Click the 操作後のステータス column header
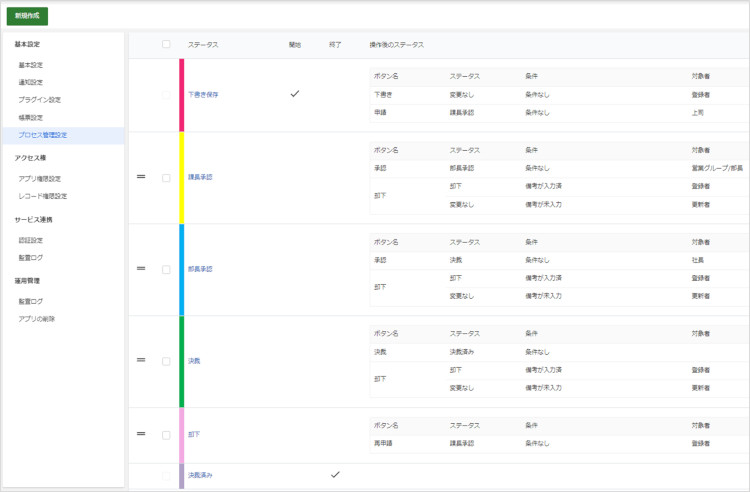Image resolution: width=750 pixels, height=492 pixels. 397,44
